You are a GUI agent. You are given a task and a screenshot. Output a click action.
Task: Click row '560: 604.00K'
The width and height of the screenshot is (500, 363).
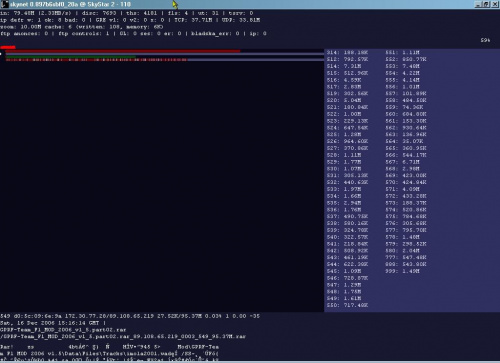click(406, 114)
